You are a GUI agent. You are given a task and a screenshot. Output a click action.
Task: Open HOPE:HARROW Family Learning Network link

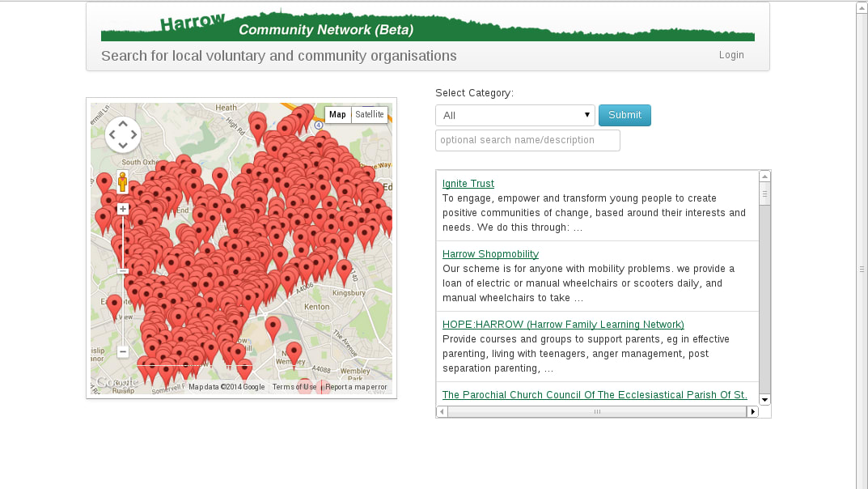[x=563, y=324]
